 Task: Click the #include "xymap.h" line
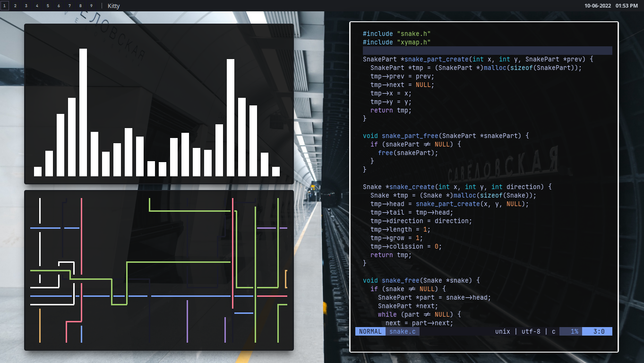click(x=397, y=42)
